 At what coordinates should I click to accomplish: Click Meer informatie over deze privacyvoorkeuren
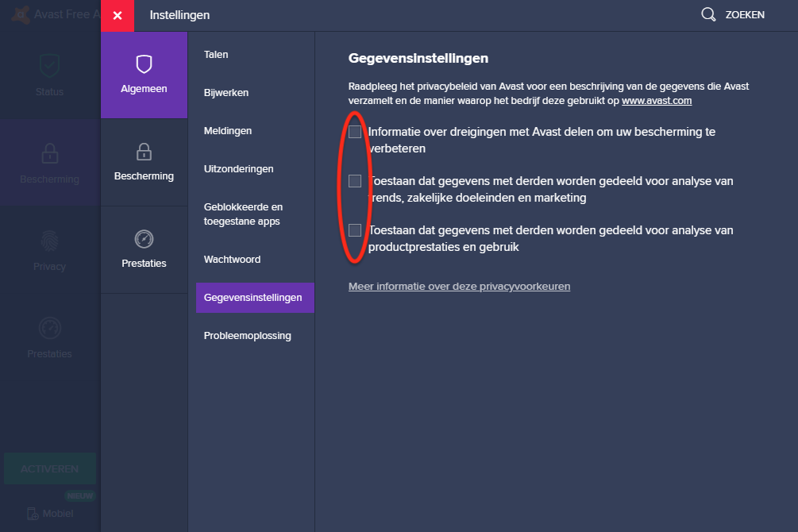pyautogui.click(x=459, y=286)
